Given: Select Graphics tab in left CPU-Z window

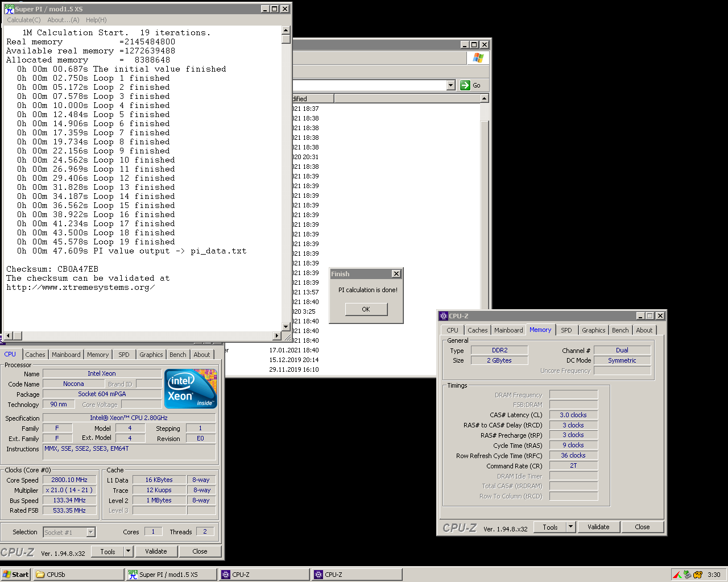Looking at the screenshot, I should tap(151, 355).
